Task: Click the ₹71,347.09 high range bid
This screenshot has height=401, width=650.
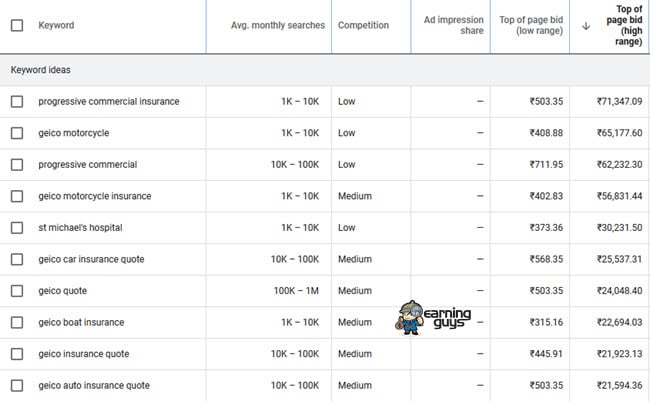Action: tap(619, 102)
